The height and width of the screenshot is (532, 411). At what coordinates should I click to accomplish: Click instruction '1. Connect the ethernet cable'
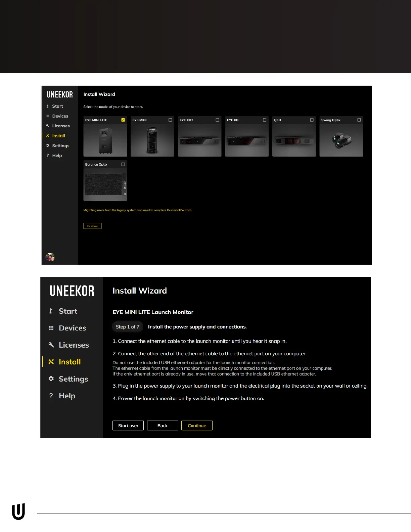coord(199,341)
